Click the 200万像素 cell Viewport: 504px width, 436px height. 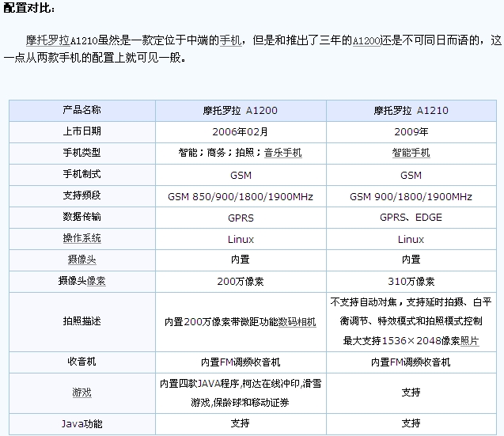(240, 282)
